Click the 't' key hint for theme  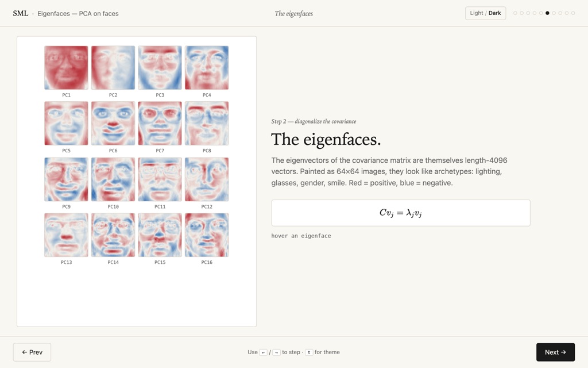point(309,352)
